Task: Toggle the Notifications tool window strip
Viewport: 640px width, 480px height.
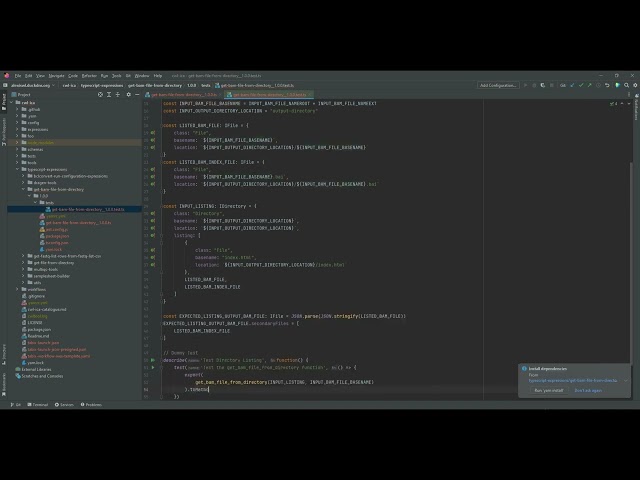Action: [x=636, y=107]
